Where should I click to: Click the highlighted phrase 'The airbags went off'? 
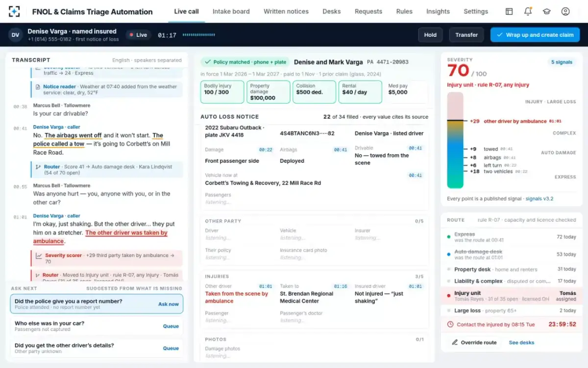[73, 135]
